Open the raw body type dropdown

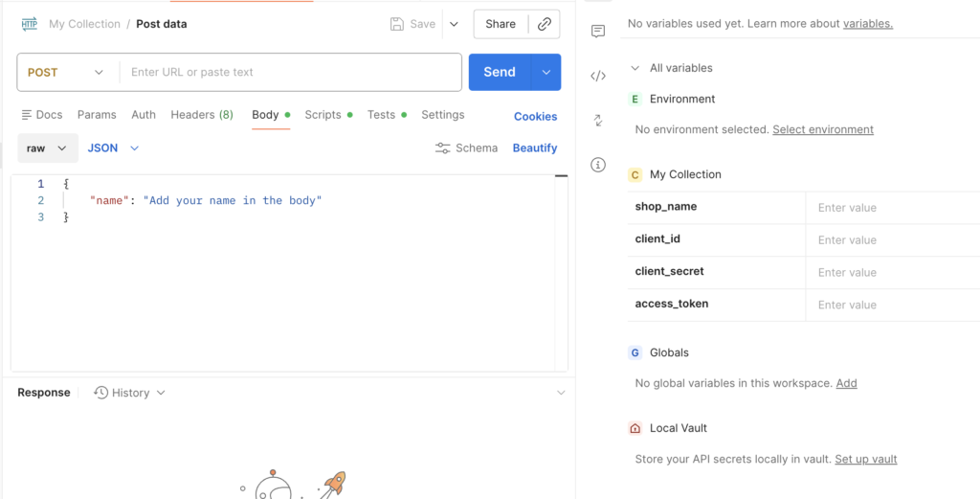pyautogui.click(x=47, y=148)
